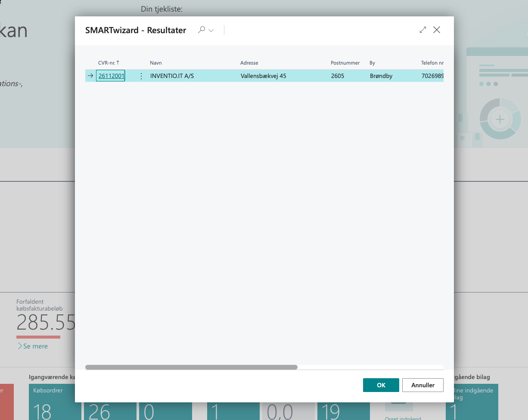Open CVR number 26112001 link

[x=111, y=76]
